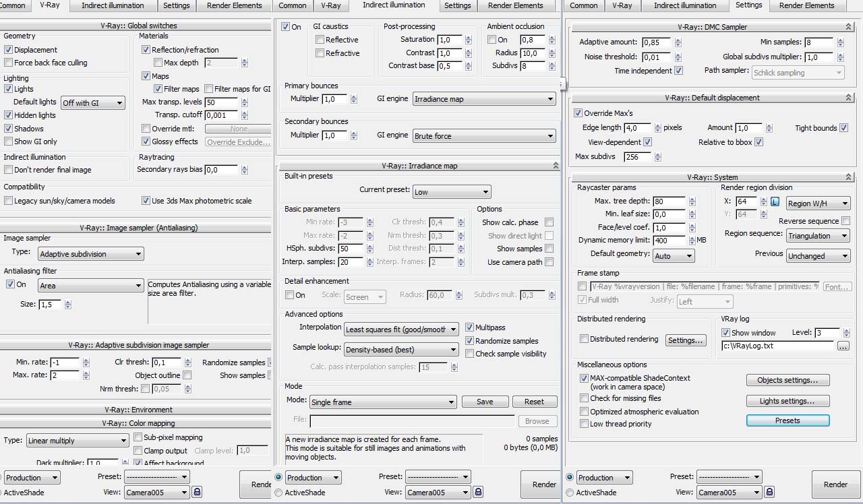Toggle the Displacement checkbox

pyautogui.click(x=8, y=50)
